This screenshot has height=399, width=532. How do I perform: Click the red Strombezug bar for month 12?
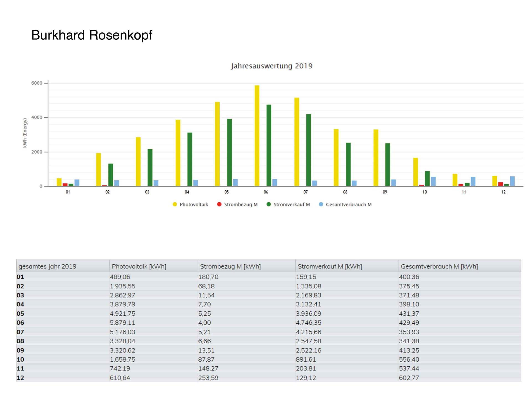pyautogui.click(x=500, y=184)
